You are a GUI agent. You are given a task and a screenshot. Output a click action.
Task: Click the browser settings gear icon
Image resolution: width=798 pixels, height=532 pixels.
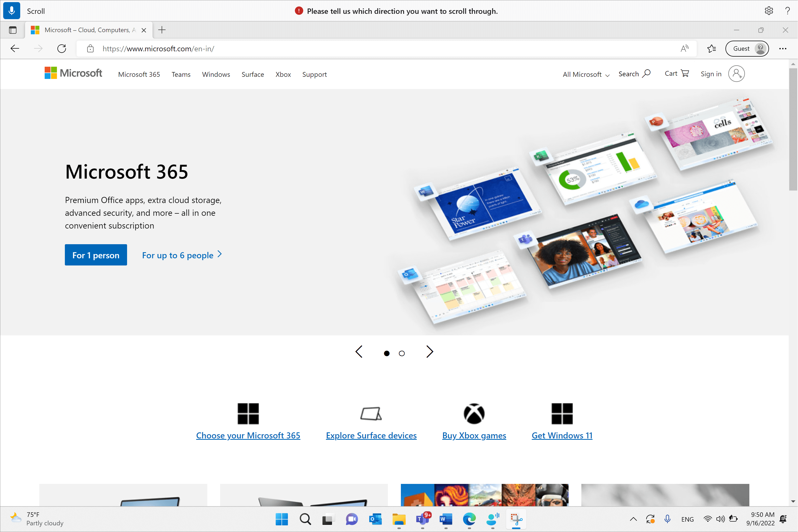click(770, 10)
